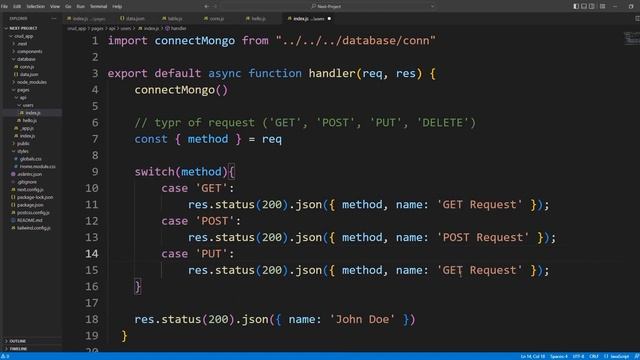
Task: Click the crud_app breadcrumb segment
Action: (x=76, y=29)
